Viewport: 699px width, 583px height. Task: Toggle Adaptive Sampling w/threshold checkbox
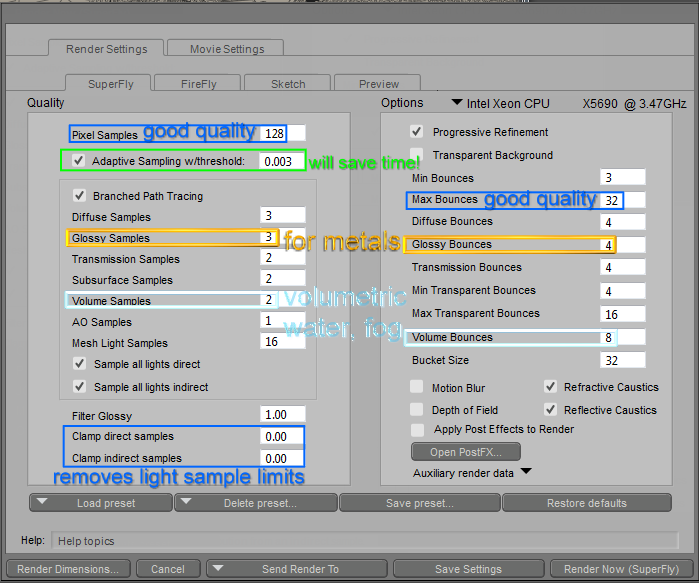(x=79, y=160)
